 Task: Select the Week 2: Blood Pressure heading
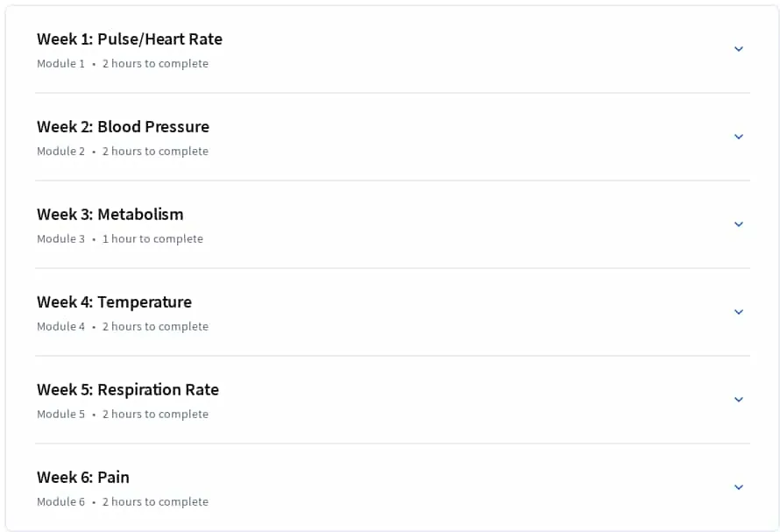(123, 126)
